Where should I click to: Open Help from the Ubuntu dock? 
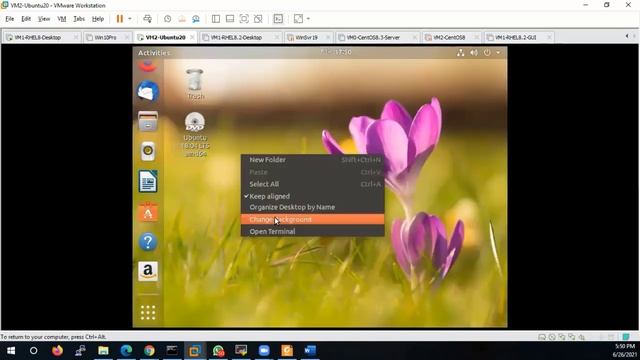tap(148, 242)
